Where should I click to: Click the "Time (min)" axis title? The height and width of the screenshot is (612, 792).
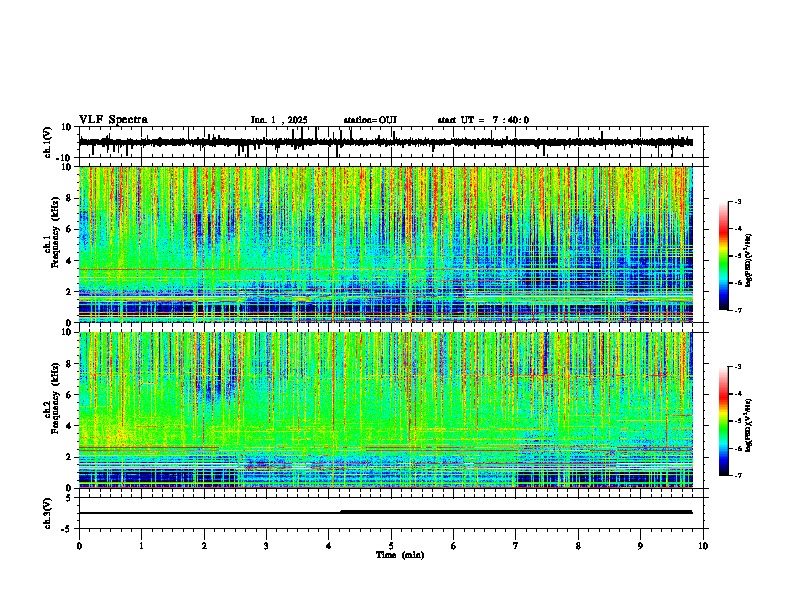(400, 555)
